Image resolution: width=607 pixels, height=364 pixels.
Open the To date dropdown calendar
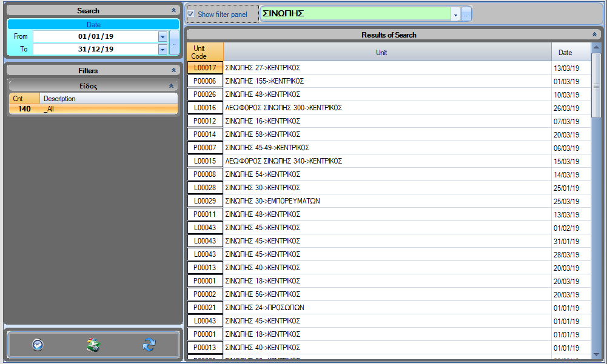(x=162, y=49)
